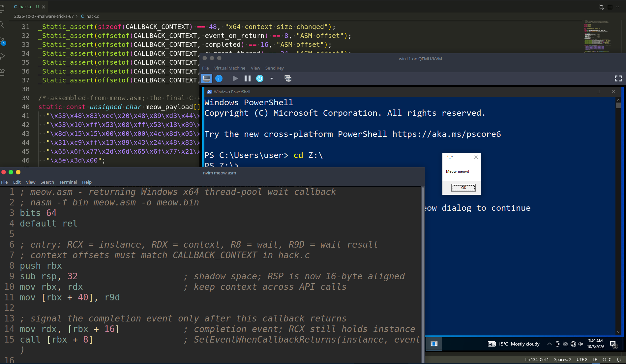Screen dimensions: 626x364
Task: Close the hack.c editor tab
Action: 44,7
